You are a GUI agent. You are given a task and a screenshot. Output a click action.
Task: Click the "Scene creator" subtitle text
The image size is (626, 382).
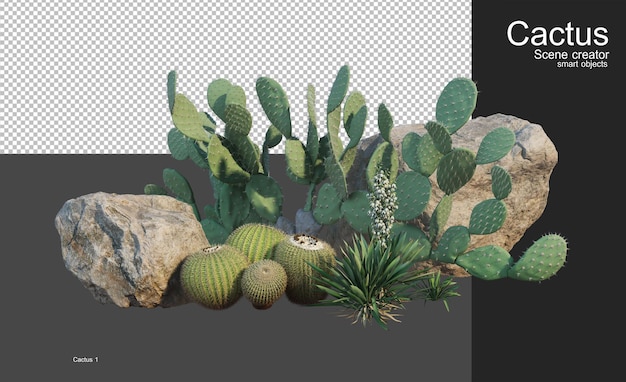click(x=571, y=55)
